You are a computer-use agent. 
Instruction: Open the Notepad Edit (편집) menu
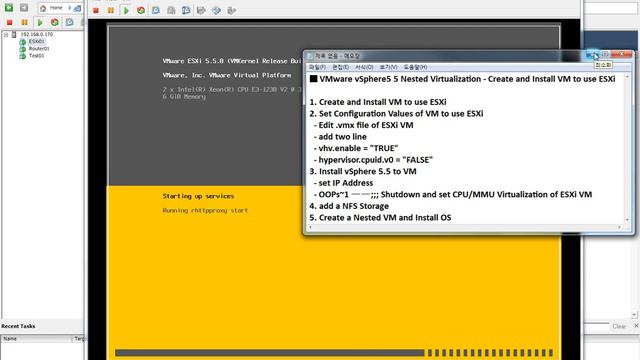(x=340, y=67)
